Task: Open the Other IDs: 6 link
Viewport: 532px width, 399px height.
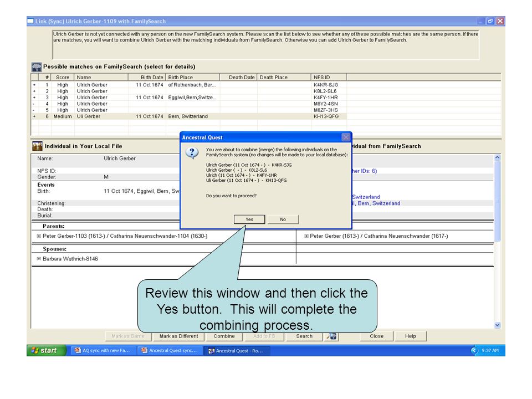Action: 365,171
